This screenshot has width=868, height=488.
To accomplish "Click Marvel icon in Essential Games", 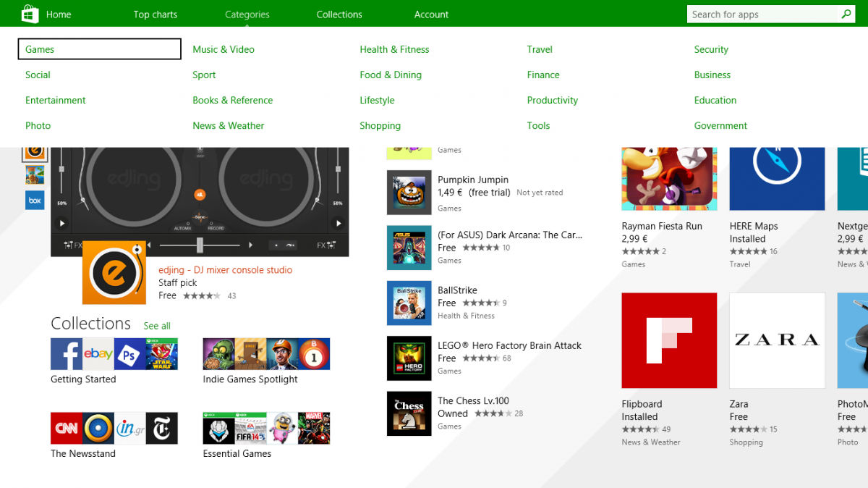I will pos(314,428).
